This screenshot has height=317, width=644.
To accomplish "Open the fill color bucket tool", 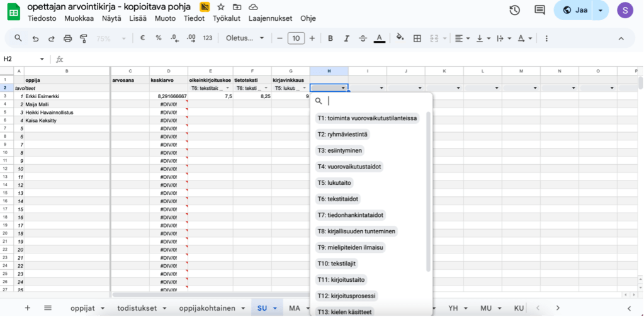I will tap(399, 38).
